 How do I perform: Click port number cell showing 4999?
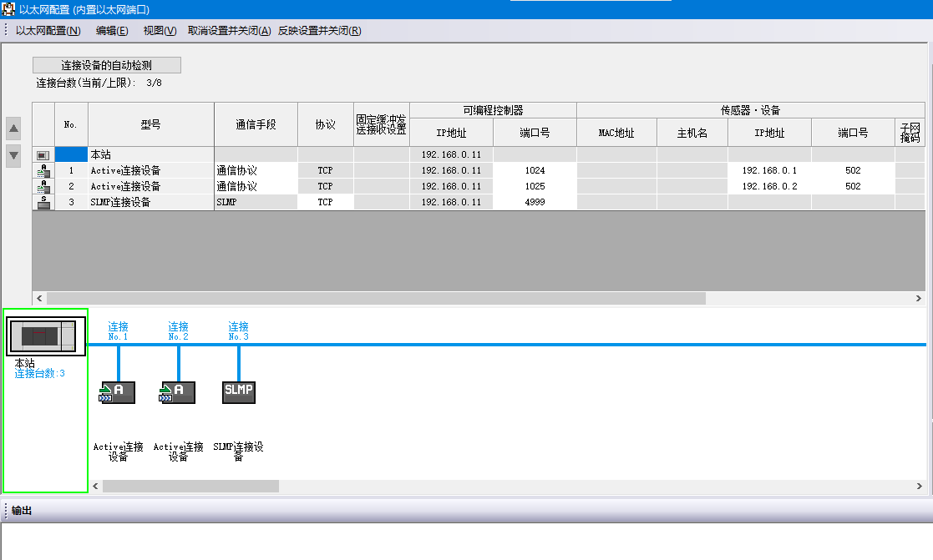point(535,202)
